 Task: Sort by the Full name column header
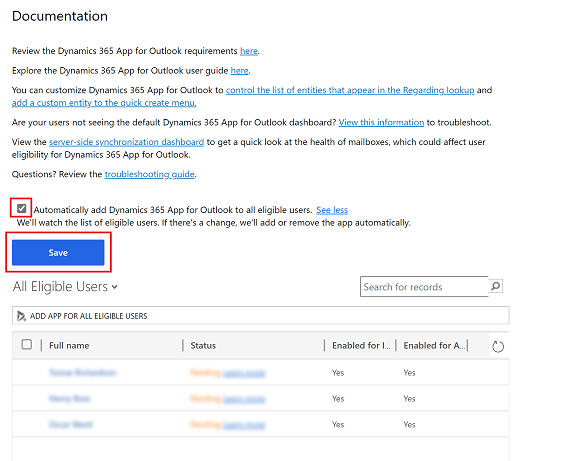coord(69,346)
